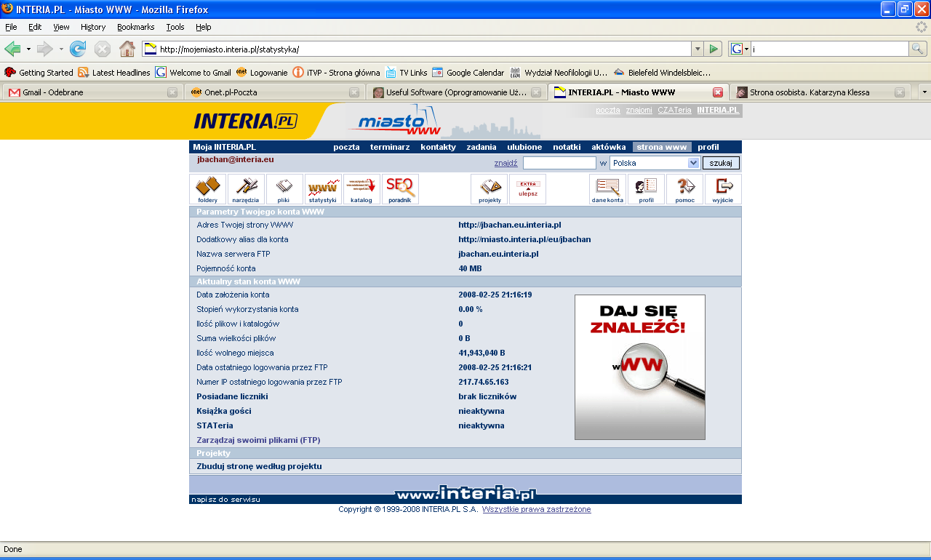Switch to Strona osobista Katarzyna Klessa tab
Viewport: 931px width, 560px height.
(x=820, y=92)
